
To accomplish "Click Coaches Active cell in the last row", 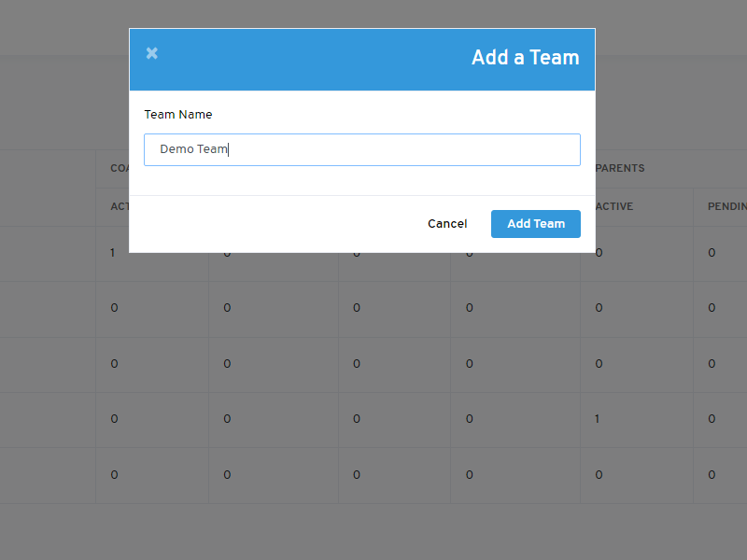I will pyautogui.click(x=114, y=475).
